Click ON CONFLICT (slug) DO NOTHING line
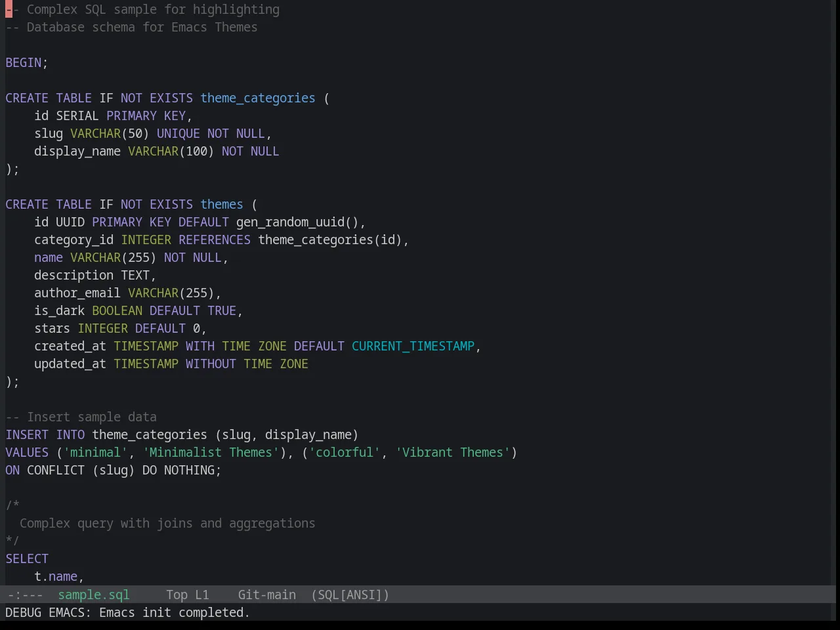The image size is (840, 630). click(114, 470)
